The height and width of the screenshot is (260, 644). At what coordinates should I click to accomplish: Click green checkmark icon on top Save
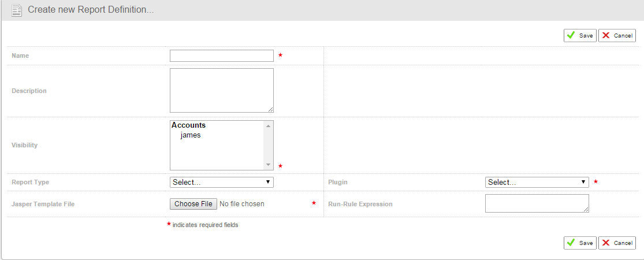[571, 35]
